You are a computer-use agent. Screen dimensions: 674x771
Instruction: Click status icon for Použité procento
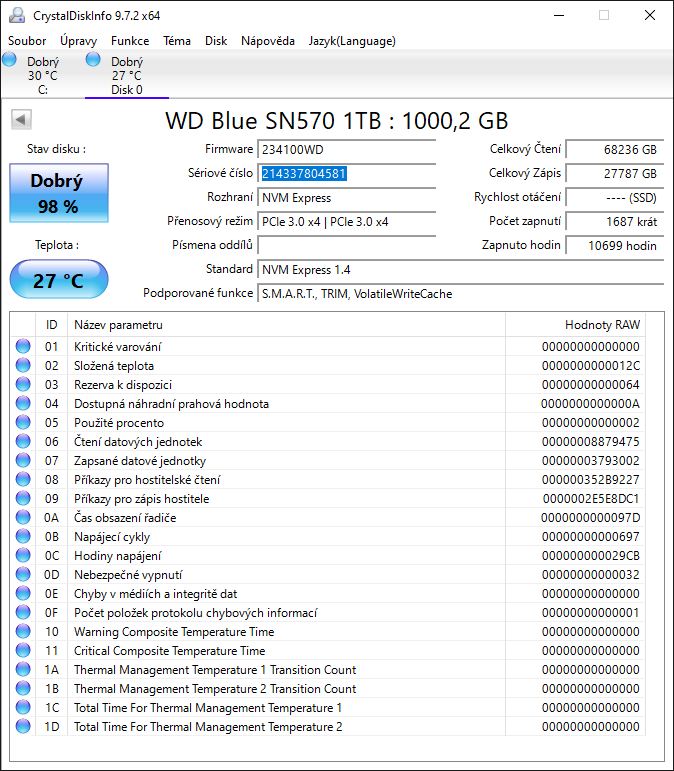(23, 422)
